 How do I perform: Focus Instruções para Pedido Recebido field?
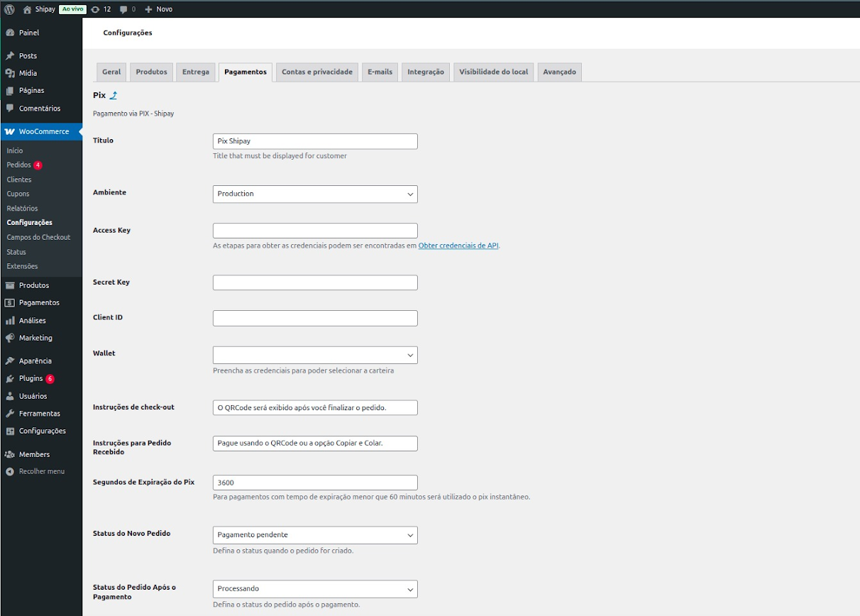point(315,443)
